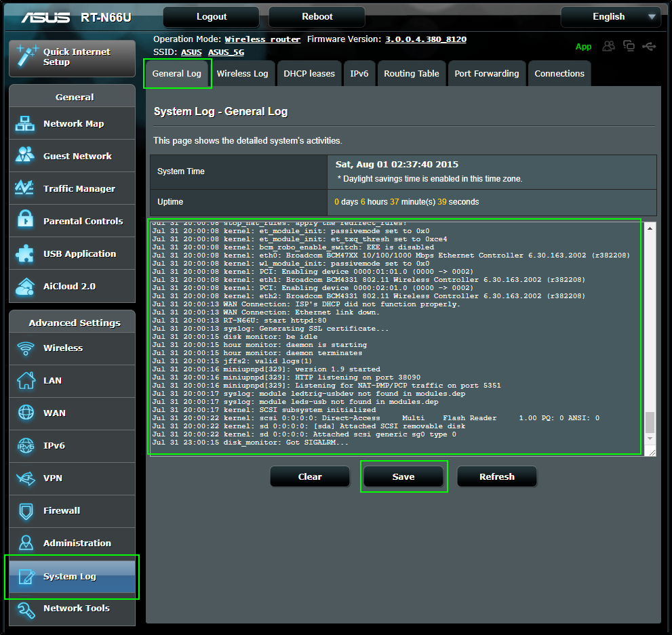The image size is (672, 635).
Task: Click the log scrollbar thumb
Action: pos(650,423)
